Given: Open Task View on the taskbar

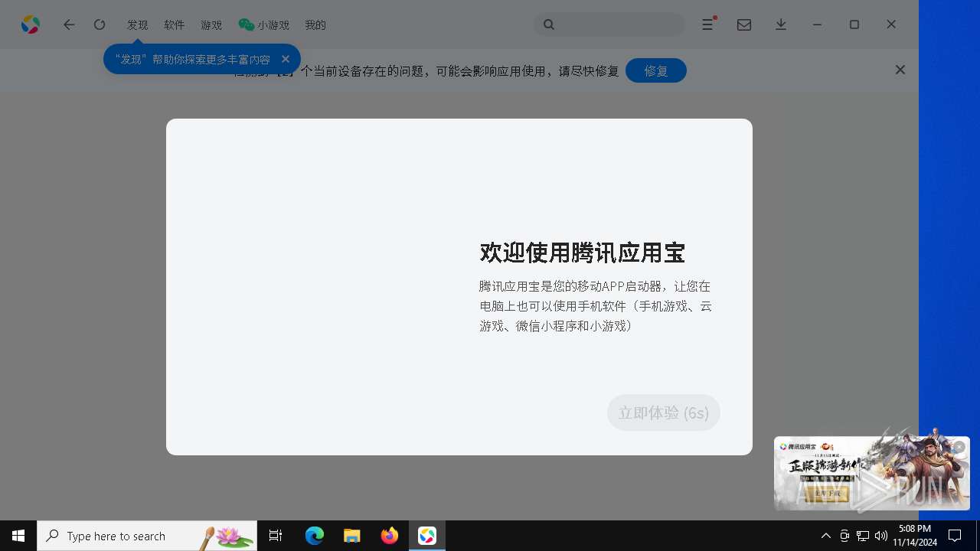Looking at the screenshot, I should pyautogui.click(x=276, y=536).
